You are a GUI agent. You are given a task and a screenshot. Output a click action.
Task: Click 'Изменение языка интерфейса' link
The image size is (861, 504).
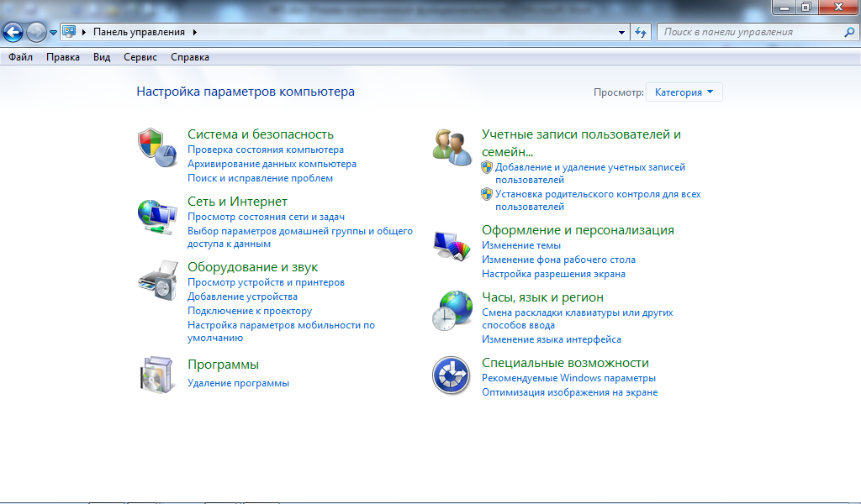pos(552,339)
